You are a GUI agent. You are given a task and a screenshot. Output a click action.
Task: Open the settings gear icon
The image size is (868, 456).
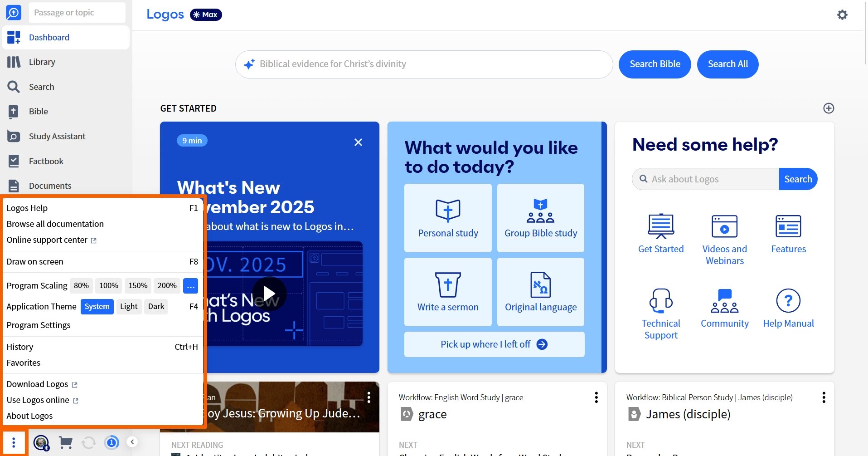click(842, 15)
